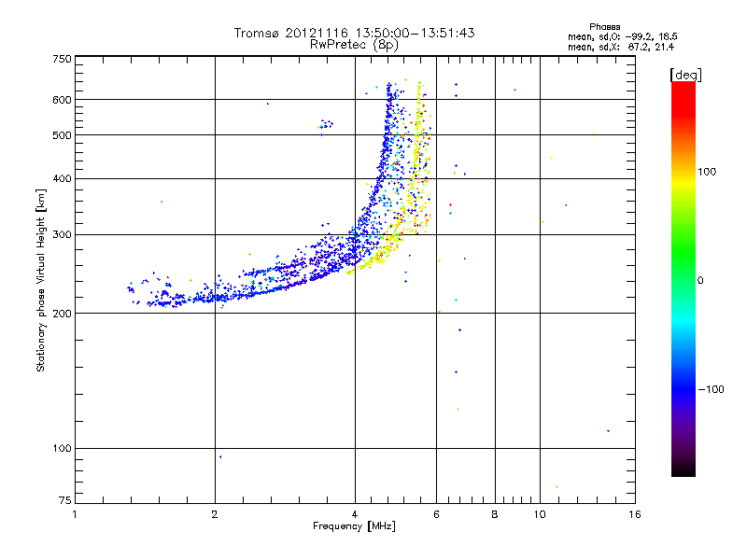Click the 'Phases' heading above the statistics
This screenshot has width=747, height=560.
tap(604, 27)
